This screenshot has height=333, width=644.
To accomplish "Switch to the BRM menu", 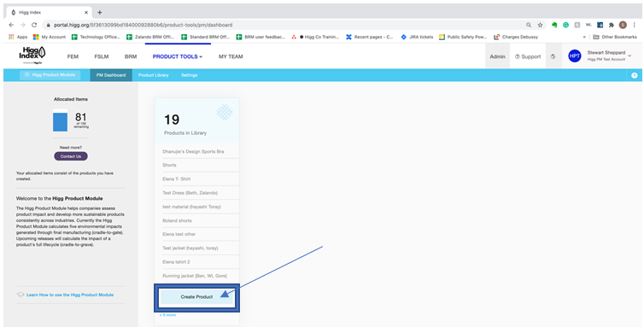I will point(131,56).
